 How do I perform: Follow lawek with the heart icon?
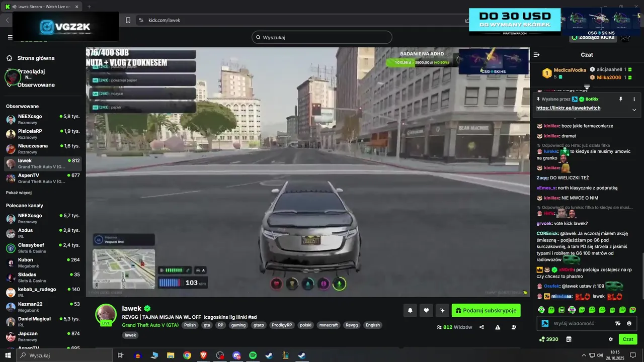[426, 311]
